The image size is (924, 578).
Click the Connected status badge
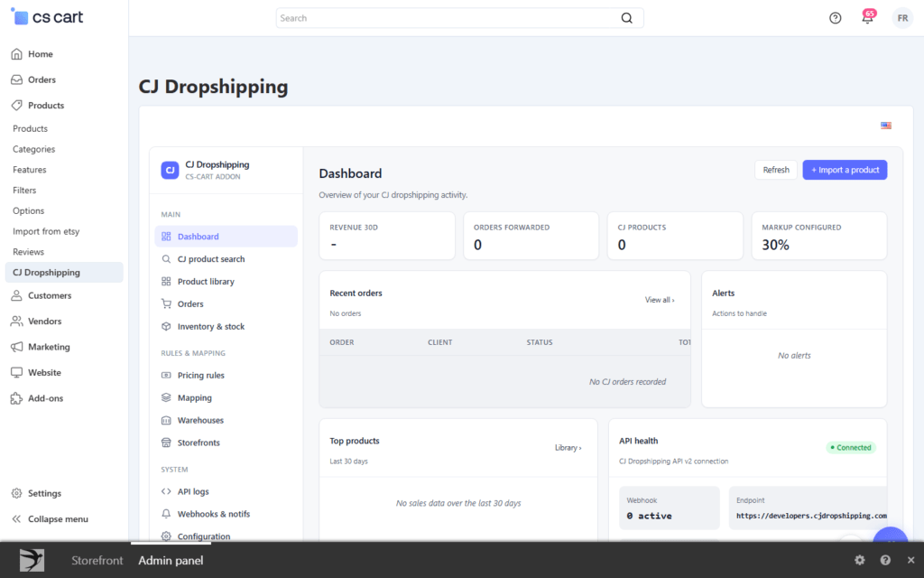pos(851,448)
